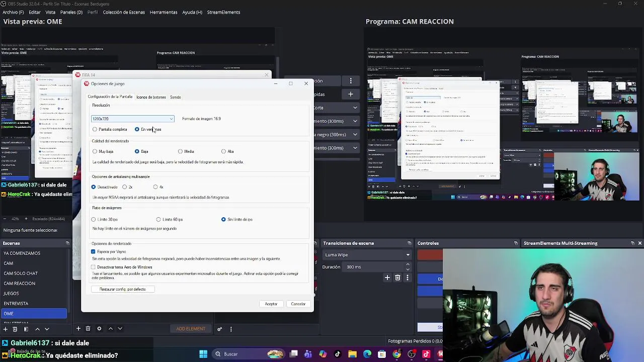Select CAM SOLO CHAT scene
The width and height of the screenshot is (644, 362).
tap(21, 274)
